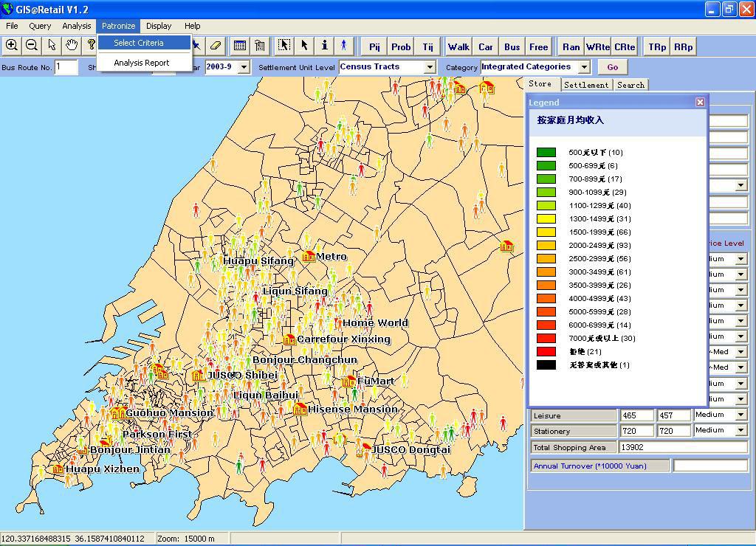The image size is (756, 546).
Task: Choose Analysis Report in Patronize menu
Action: click(144, 63)
